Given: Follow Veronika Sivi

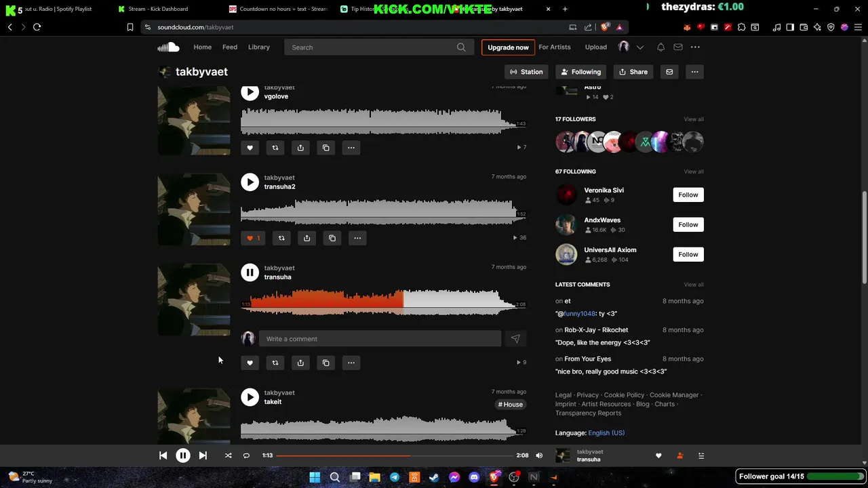Looking at the screenshot, I should click(688, 195).
